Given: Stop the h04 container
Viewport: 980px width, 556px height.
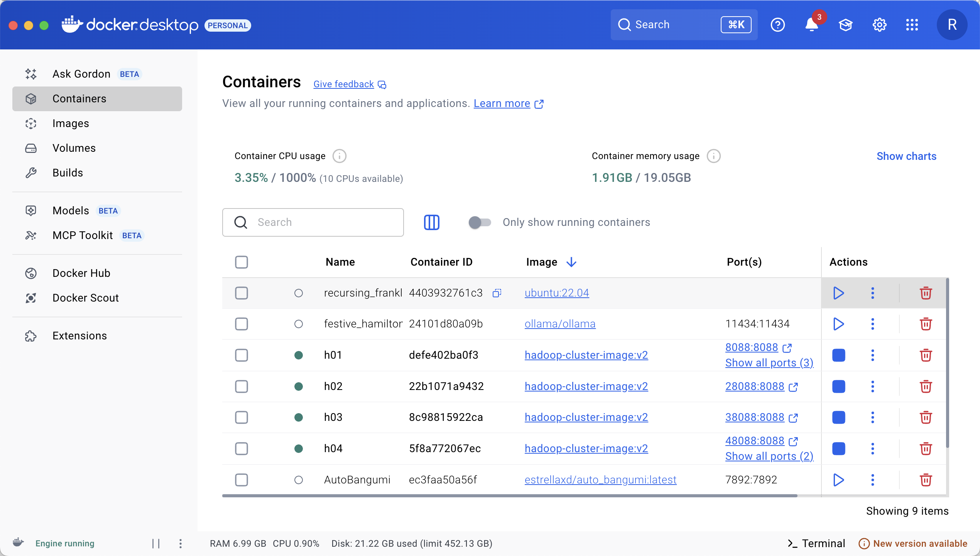Looking at the screenshot, I should (x=838, y=449).
